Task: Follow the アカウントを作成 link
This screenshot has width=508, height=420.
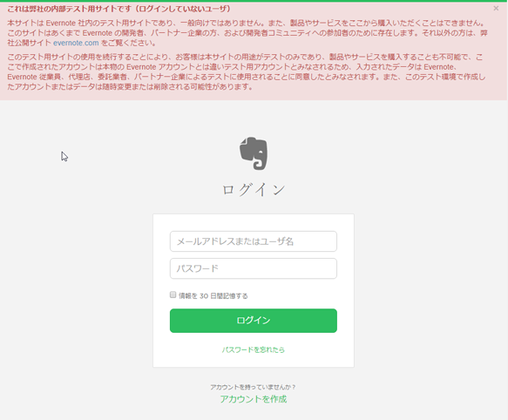Action: 254,399
